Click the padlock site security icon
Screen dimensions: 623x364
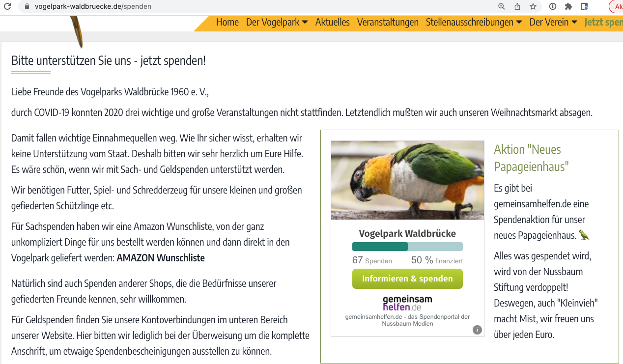click(27, 6)
